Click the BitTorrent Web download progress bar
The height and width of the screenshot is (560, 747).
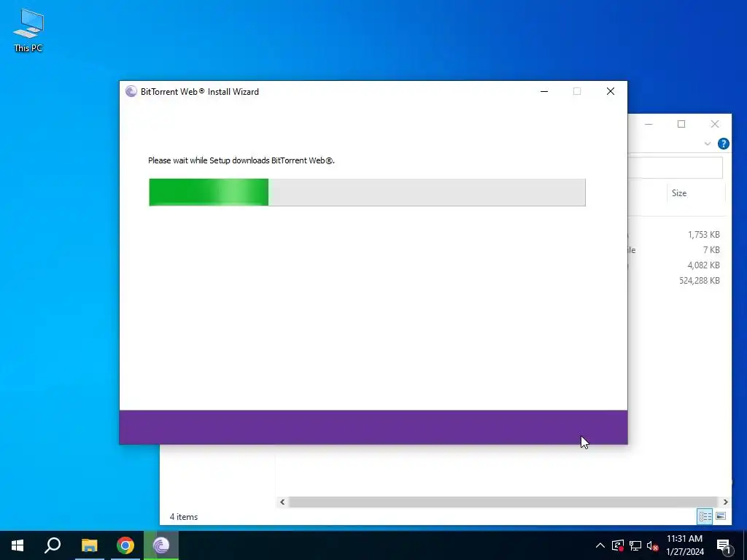[367, 192]
